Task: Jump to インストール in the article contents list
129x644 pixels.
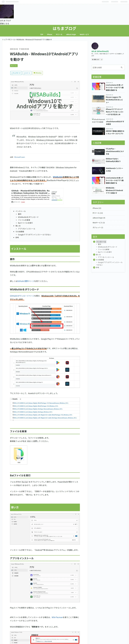Action: click(x=21, y=211)
